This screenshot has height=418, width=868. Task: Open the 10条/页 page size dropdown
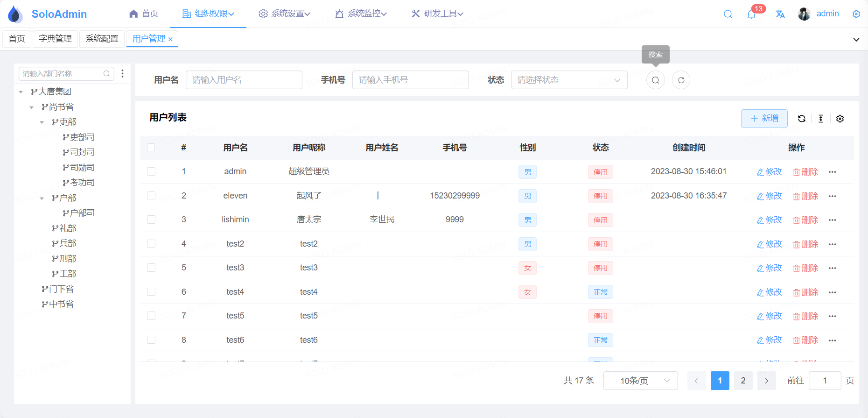coord(640,381)
